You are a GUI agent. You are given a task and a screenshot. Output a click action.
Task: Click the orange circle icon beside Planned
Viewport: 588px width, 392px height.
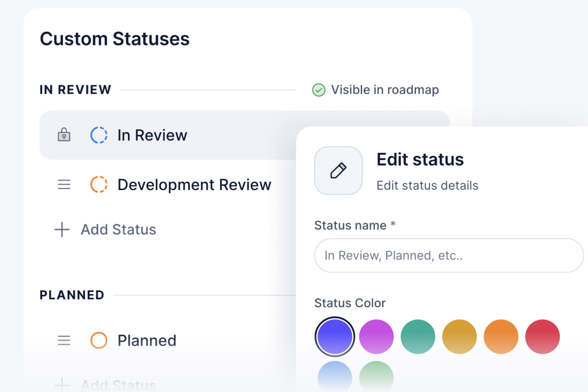pyautogui.click(x=99, y=341)
